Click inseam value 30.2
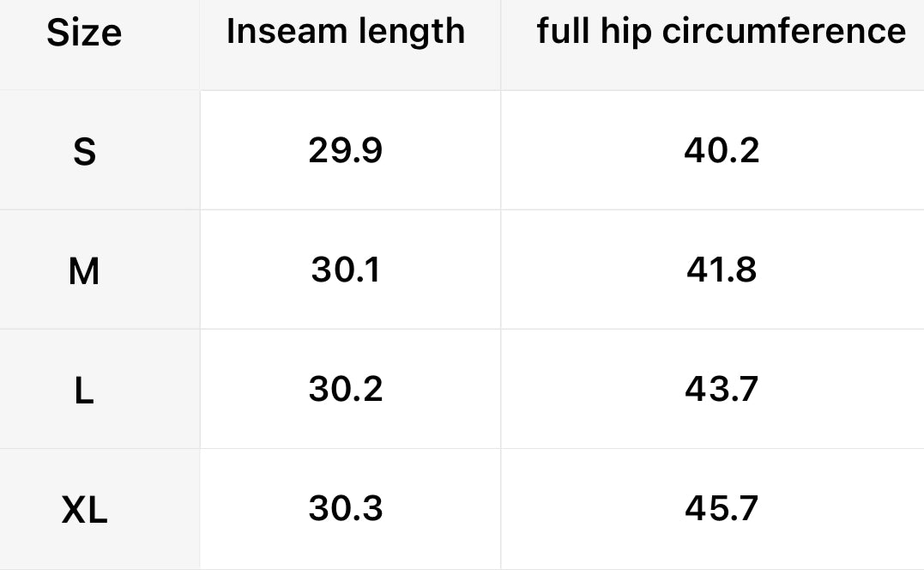This screenshot has width=924, height=570. click(346, 390)
